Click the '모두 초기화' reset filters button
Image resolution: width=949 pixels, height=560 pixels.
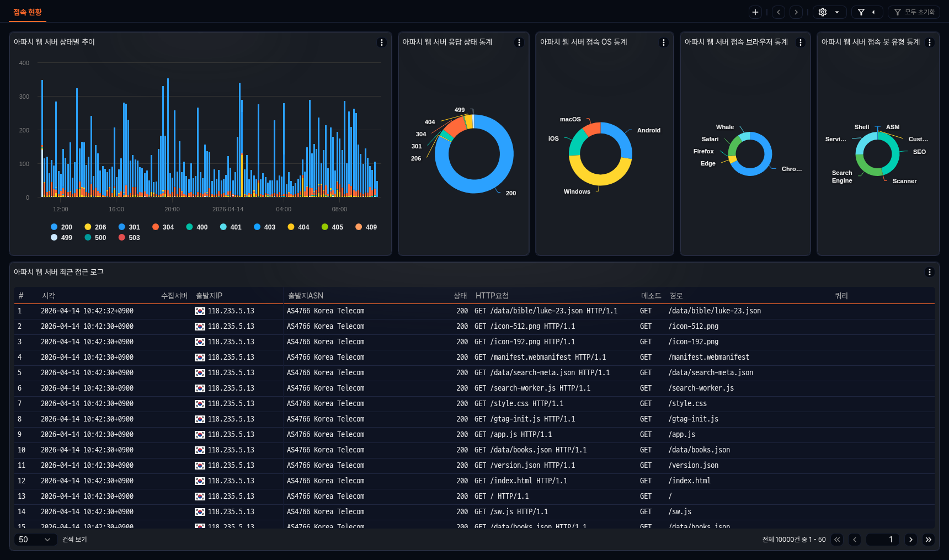click(914, 12)
